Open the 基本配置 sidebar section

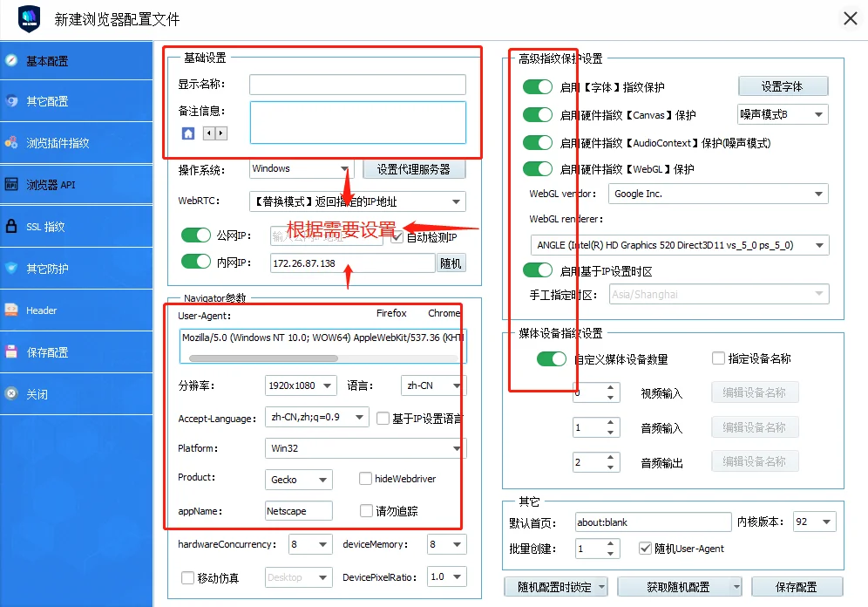click(x=47, y=61)
